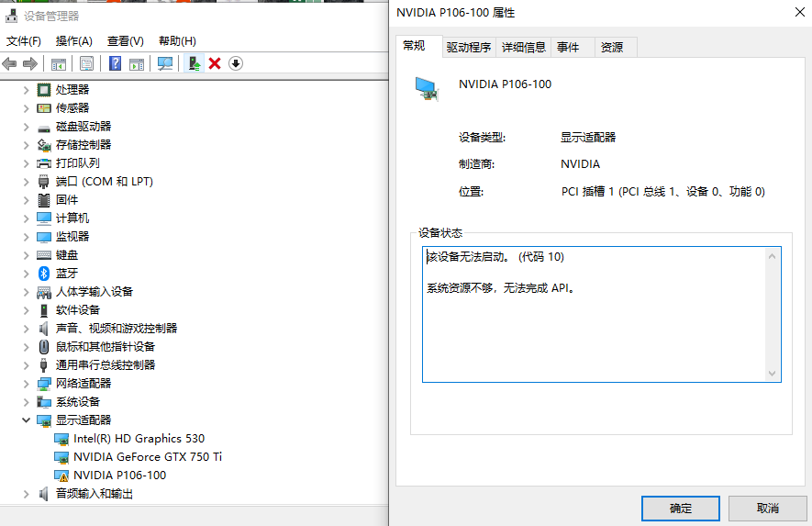
Task: Click the 取消 button
Action: click(x=767, y=509)
